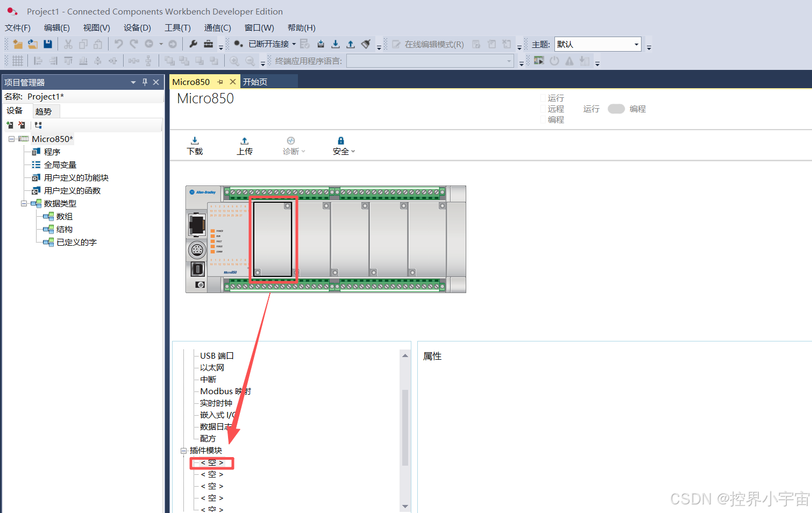Open the Project Manager panel options dropdown

click(x=133, y=82)
